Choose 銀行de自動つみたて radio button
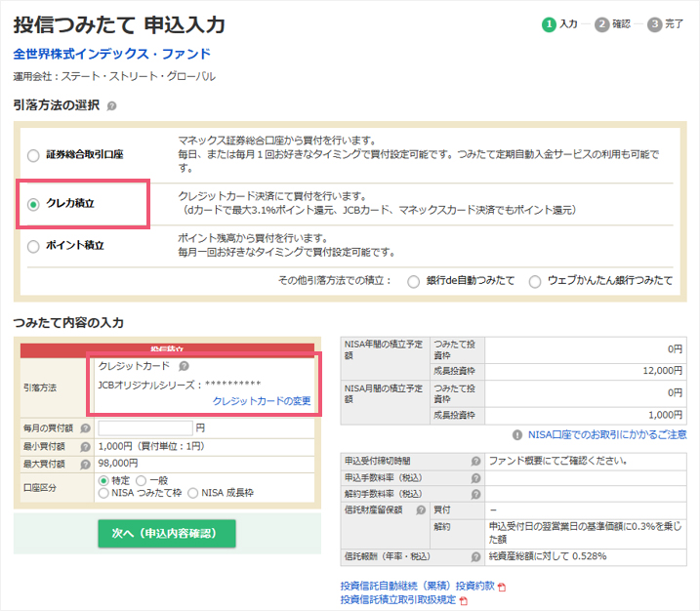 pyautogui.click(x=413, y=282)
